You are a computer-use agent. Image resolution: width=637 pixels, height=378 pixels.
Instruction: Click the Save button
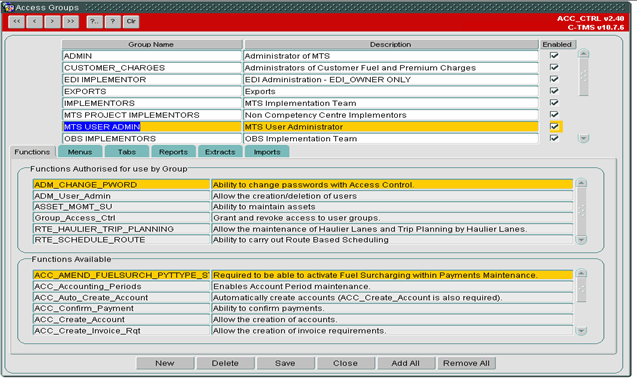[x=285, y=363]
